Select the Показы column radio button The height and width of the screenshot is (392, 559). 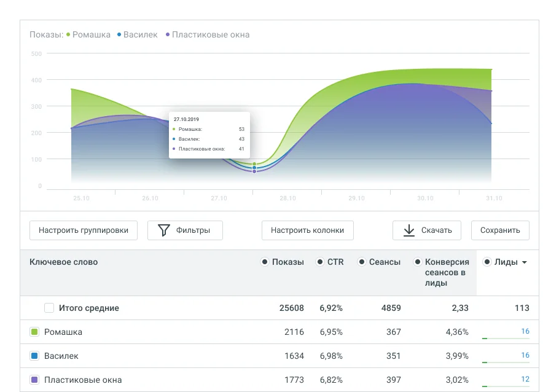click(x=265, y=262)
